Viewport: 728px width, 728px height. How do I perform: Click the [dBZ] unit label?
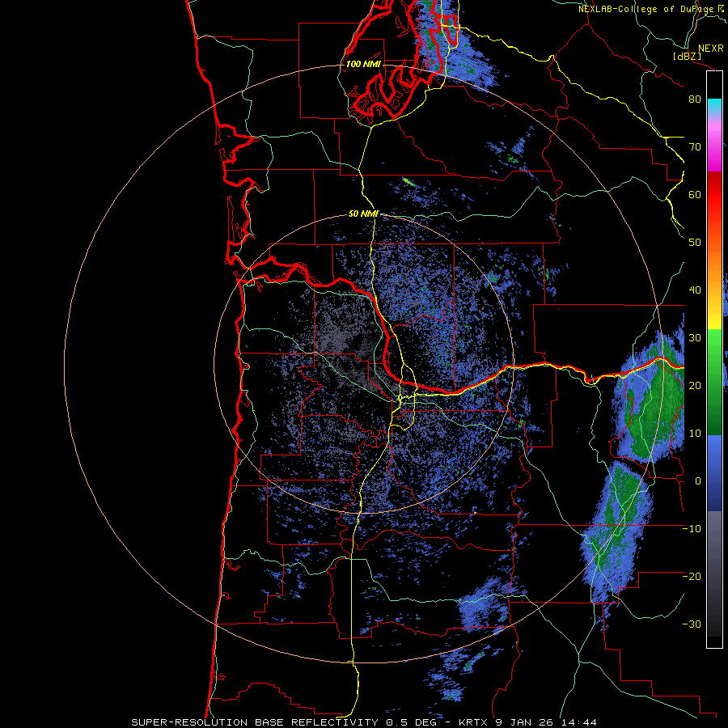tap(687, 56)
